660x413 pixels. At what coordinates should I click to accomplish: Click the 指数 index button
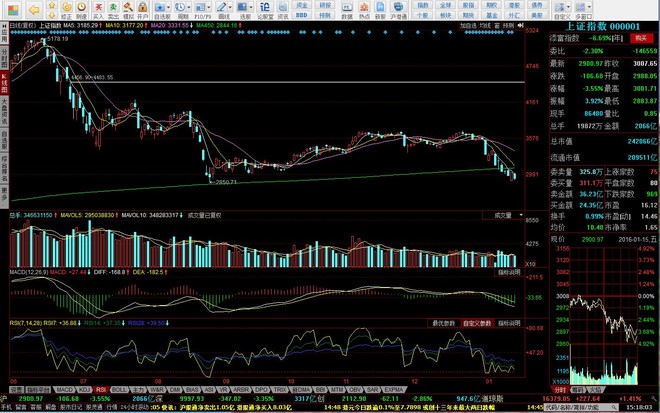tap(423, 5)
